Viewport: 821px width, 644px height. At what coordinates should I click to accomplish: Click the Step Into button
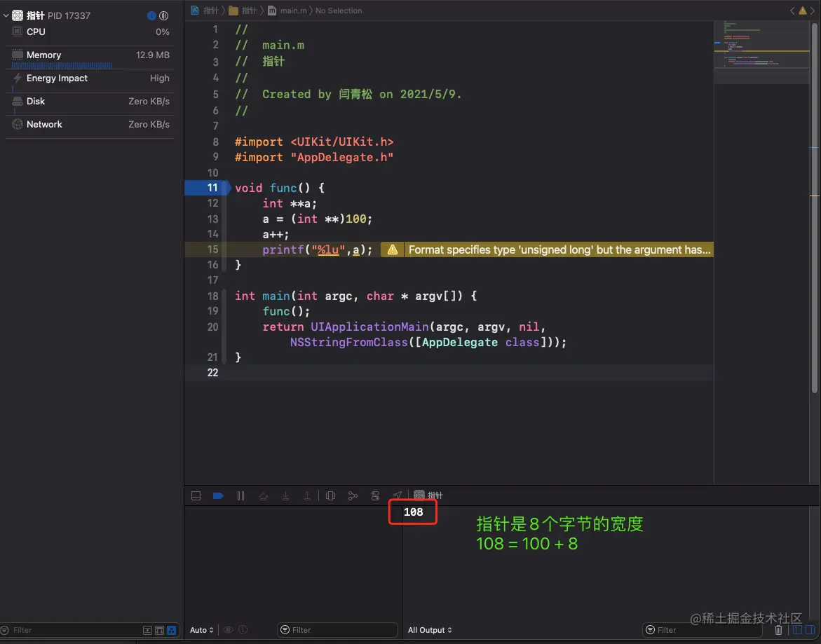pyautogui.click(x=285, y=495)
